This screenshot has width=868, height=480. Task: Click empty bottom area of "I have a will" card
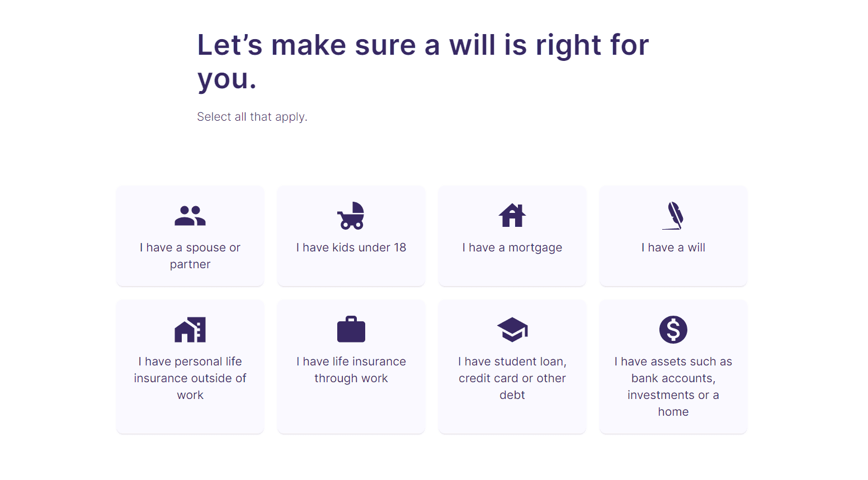coord(673,272)
